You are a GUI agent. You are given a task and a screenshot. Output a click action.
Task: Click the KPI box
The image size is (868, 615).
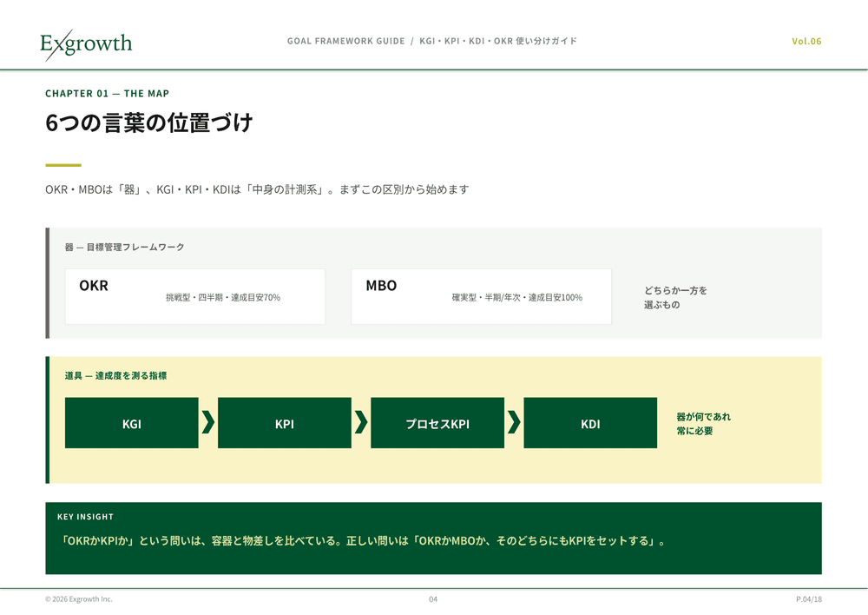coord(285,423)
